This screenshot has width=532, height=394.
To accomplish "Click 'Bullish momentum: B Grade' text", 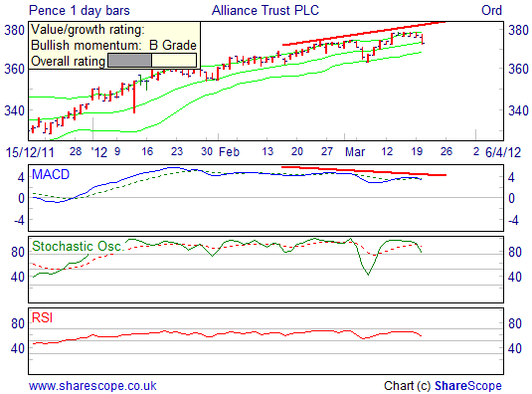I will point(113,45).
